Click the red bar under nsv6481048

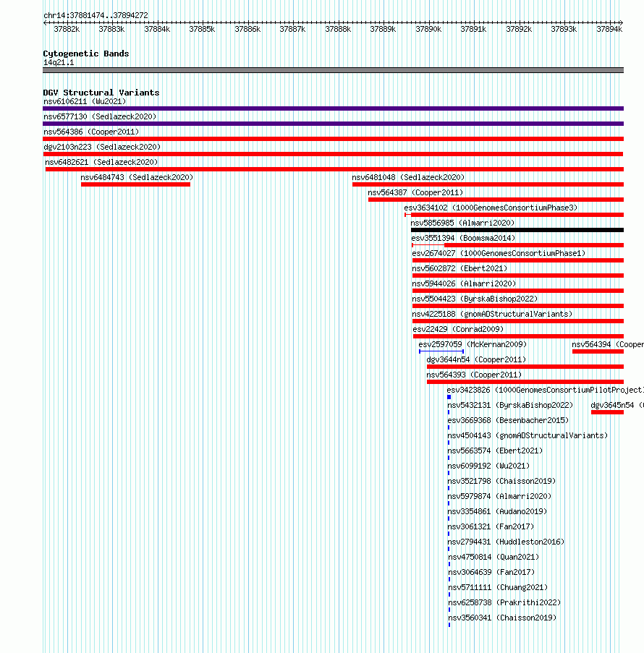(x=488, y=184)
